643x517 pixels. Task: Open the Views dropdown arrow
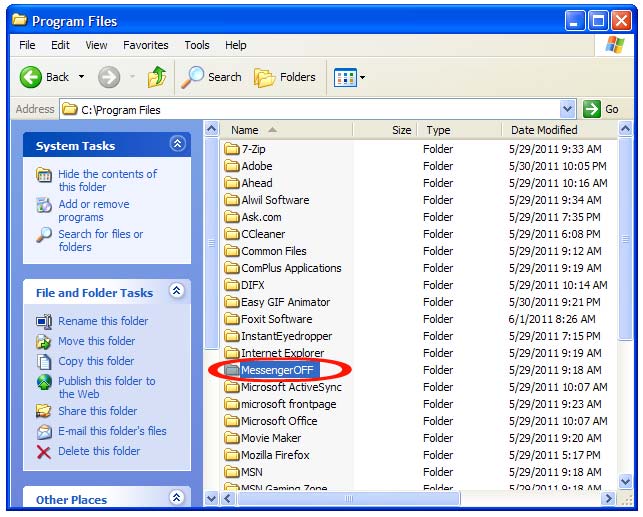(363, 77)
